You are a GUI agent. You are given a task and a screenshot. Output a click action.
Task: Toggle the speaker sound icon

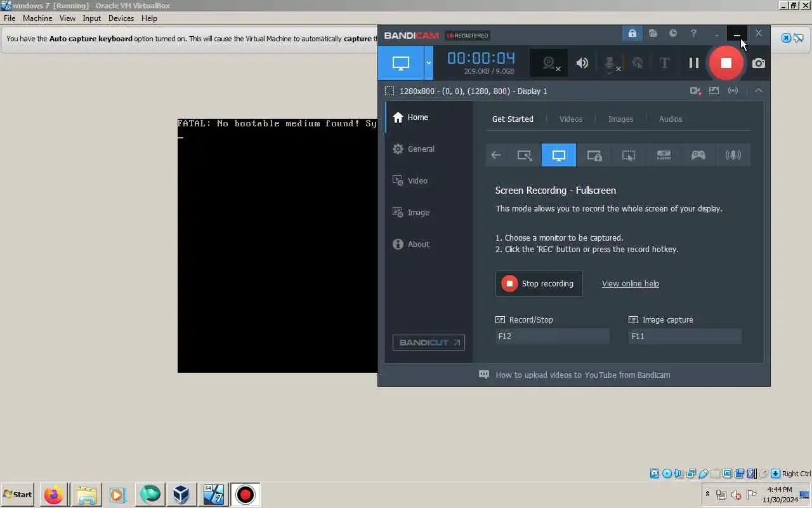coord(582,63)
